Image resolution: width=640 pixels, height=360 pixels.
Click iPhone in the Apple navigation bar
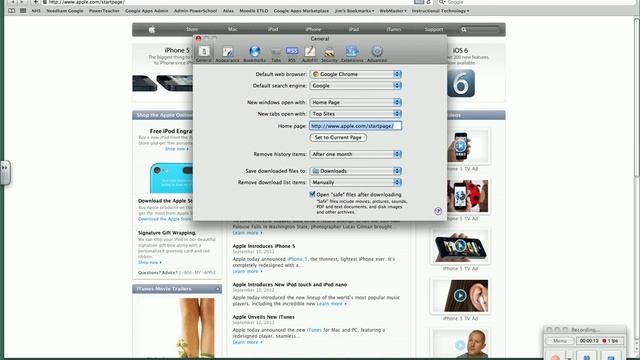pyautogui.click(x=313, y=29)
